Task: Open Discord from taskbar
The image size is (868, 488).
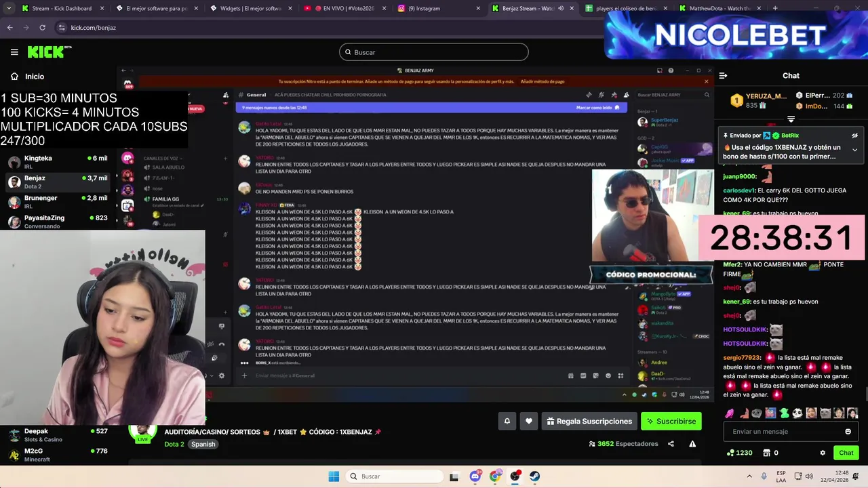Action: 475,476
